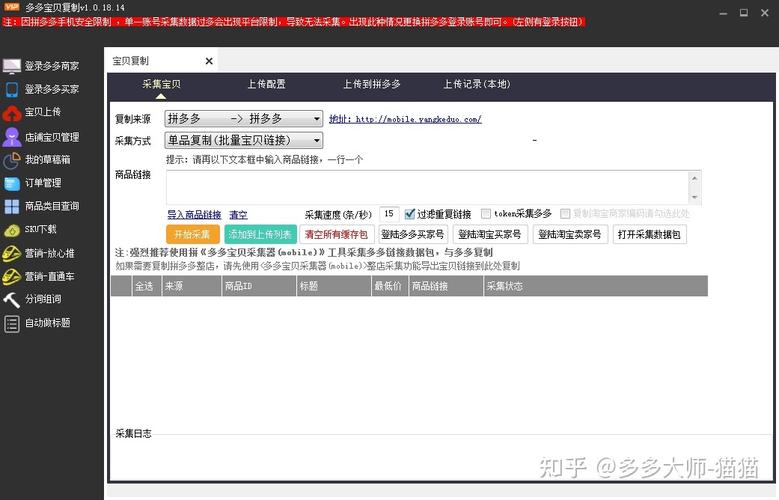The height and width of the screenshot is (500, 779).
Task: Click 登陆多多买家号 button
Action: 412,235
